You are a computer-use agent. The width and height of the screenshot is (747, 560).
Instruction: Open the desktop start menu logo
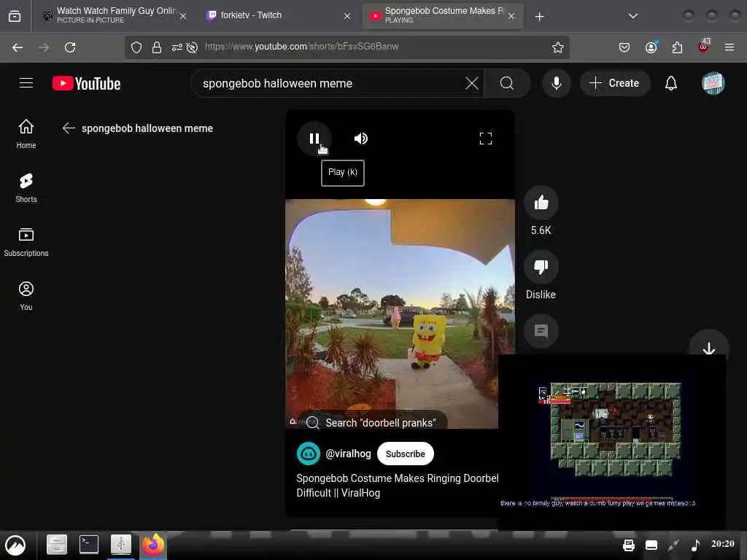point(15,545)
